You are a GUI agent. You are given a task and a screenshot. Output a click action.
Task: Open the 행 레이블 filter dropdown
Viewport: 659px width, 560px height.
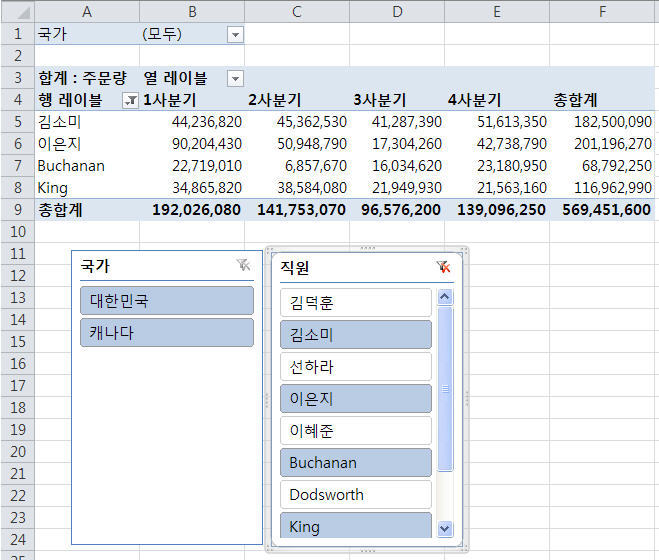click(x=130, y=100)
